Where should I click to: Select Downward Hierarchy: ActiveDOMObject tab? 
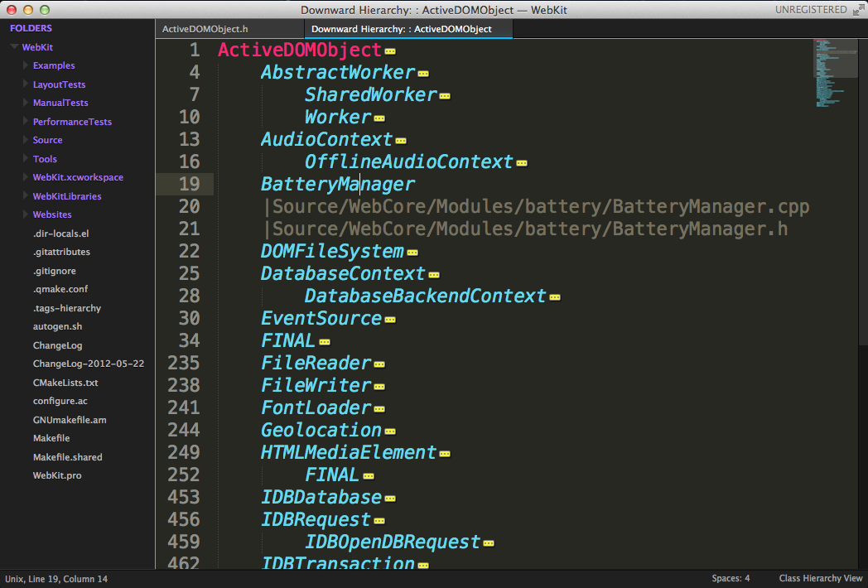tap(408, 29)
